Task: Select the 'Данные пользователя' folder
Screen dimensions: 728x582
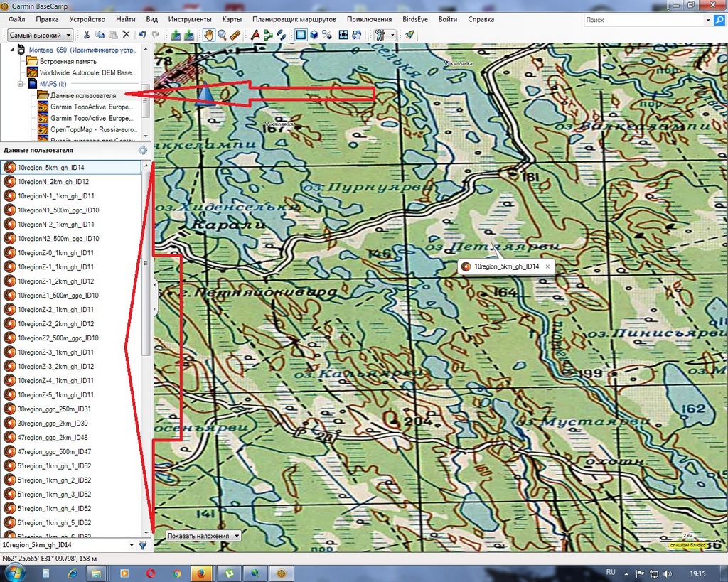Action: tap(83, 95)
